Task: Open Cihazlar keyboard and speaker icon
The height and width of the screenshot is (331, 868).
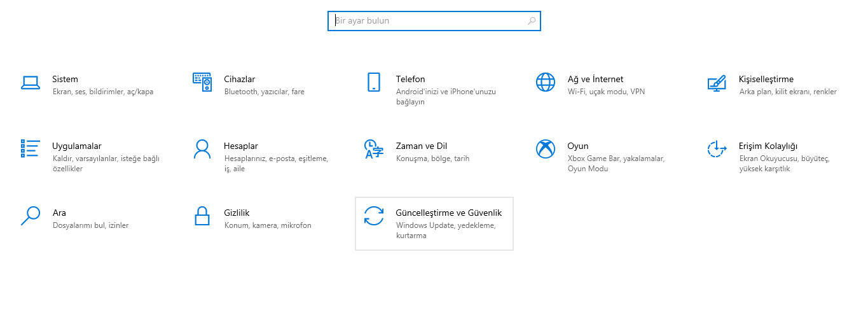Action: tap(202, 82)
